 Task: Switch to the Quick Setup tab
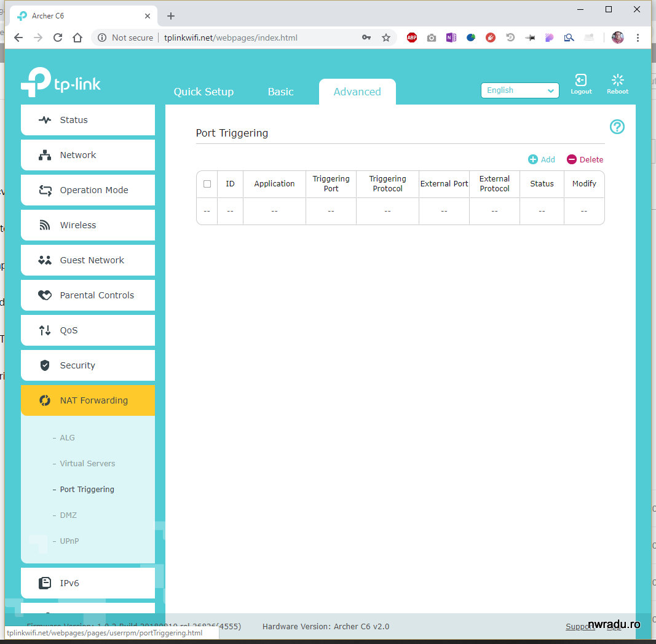204,92
